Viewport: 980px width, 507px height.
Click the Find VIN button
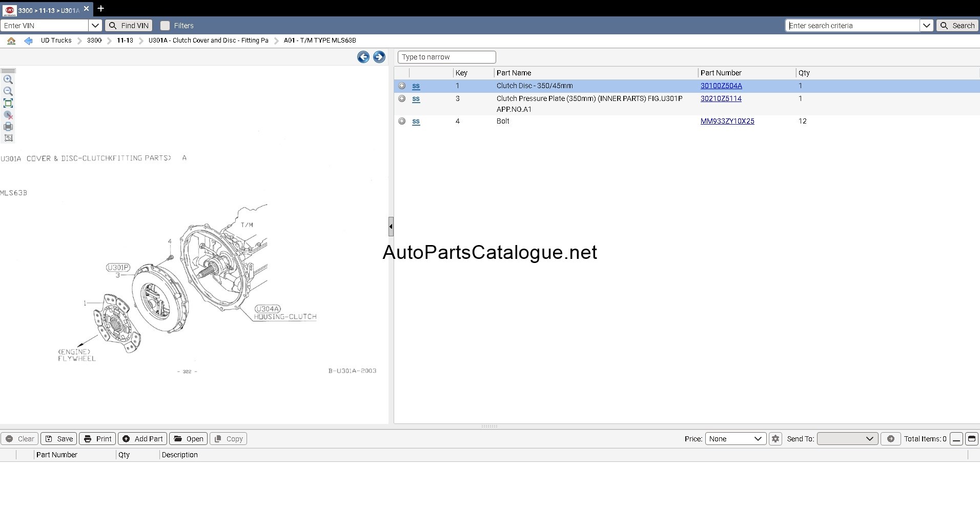pyautogui.click(x=129, y=26)
